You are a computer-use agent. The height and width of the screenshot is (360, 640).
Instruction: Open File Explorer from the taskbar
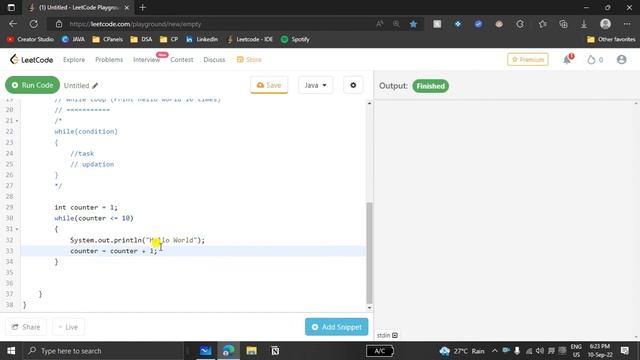point(251,351)
